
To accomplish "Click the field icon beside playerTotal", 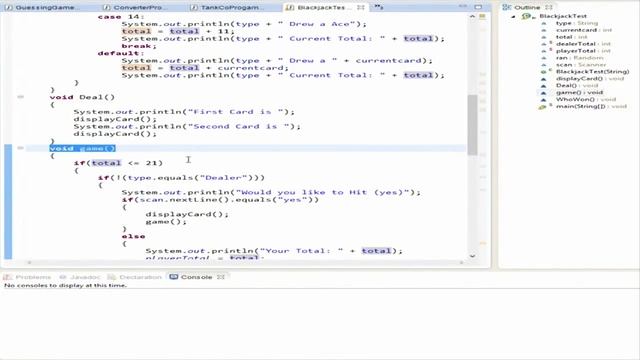I will click(544, 51).
